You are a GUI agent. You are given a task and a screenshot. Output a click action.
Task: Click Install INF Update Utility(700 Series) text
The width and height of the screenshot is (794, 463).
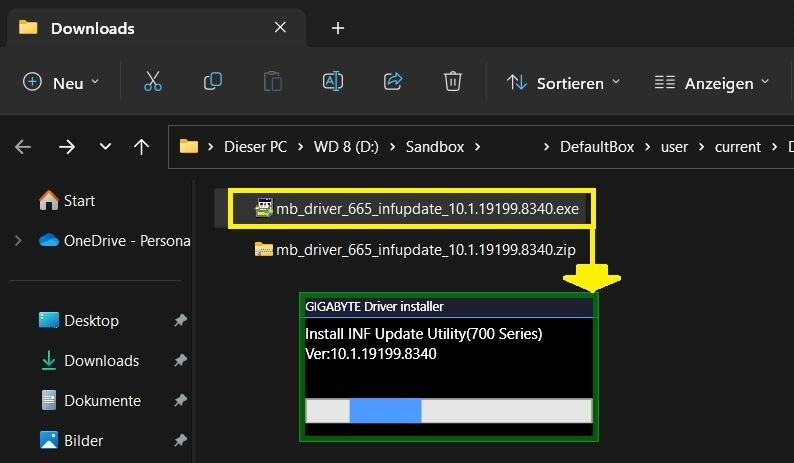[423, 334]
